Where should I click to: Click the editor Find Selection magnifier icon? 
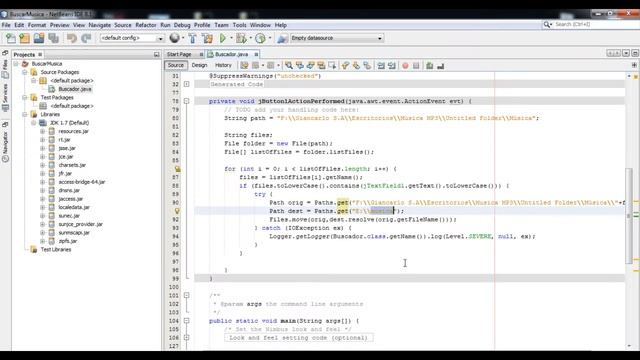tap(289, 65)
